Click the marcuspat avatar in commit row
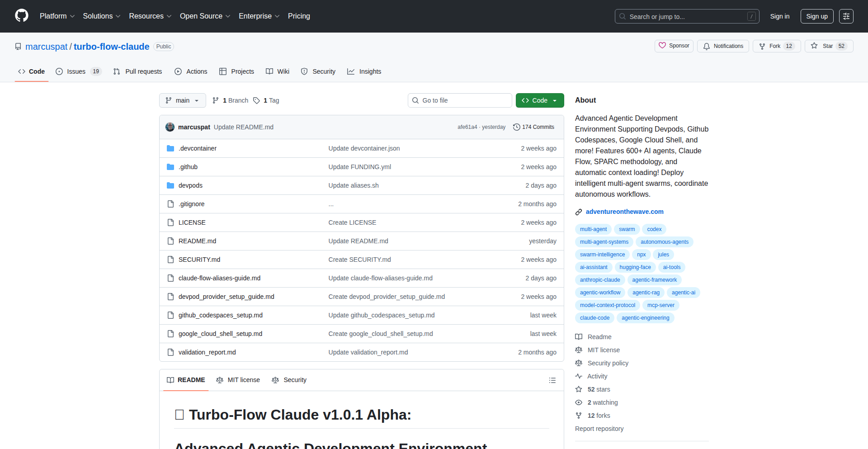The image size is (868, 449). pos(170,127)
